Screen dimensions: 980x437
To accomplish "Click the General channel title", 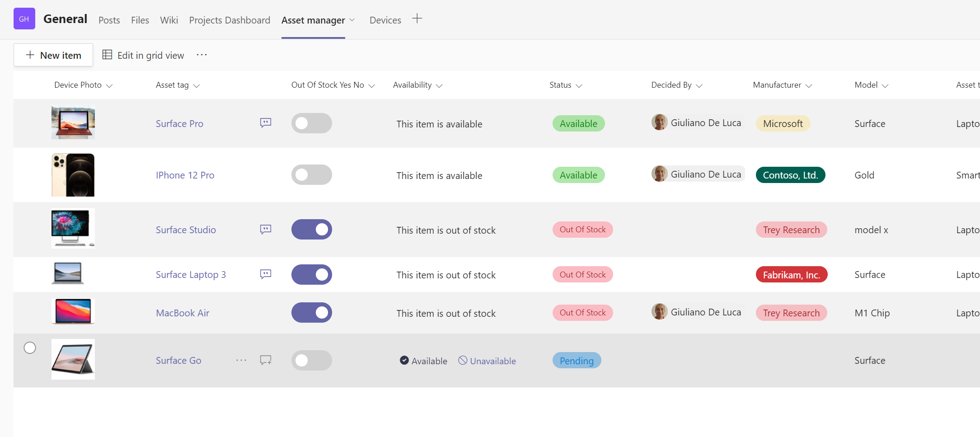I will pos(65,19).
